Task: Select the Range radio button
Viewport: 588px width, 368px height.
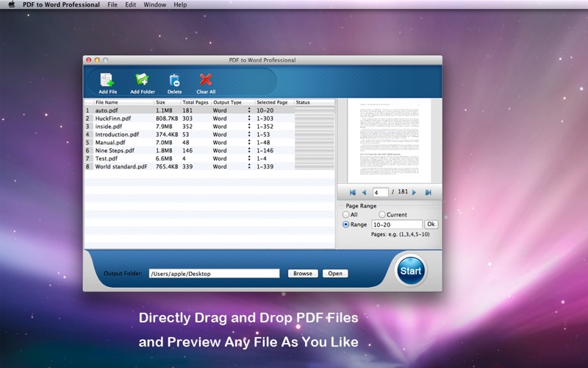Action: pyautogui.click(x=345, y=224)
